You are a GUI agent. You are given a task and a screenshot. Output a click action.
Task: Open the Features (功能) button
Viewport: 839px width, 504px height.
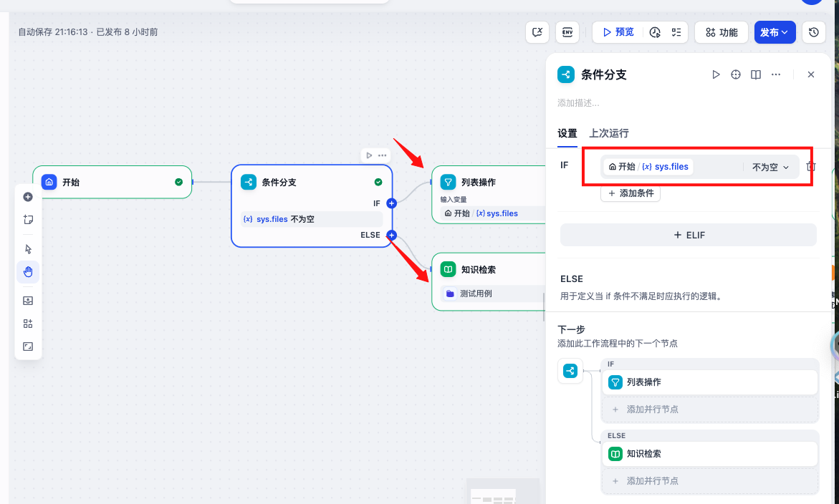pyautogui.click(x=721, y=32)
